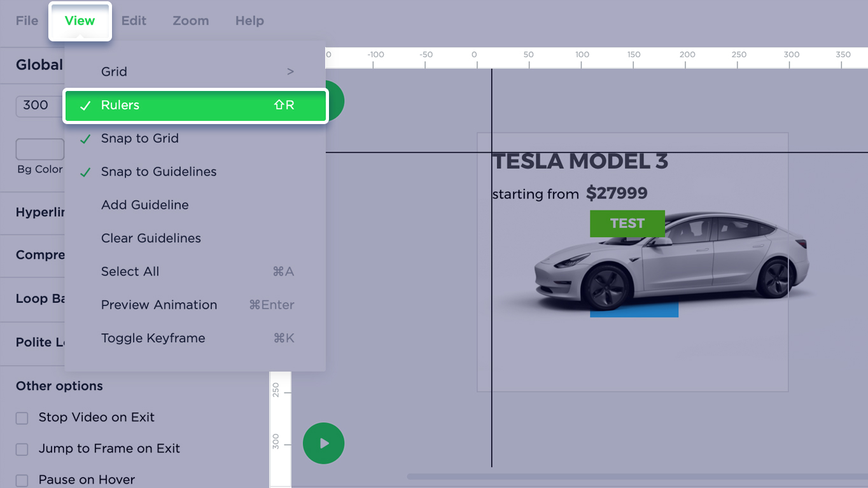Select the TESLA MODEL 3 headline text

pos(580,162)
